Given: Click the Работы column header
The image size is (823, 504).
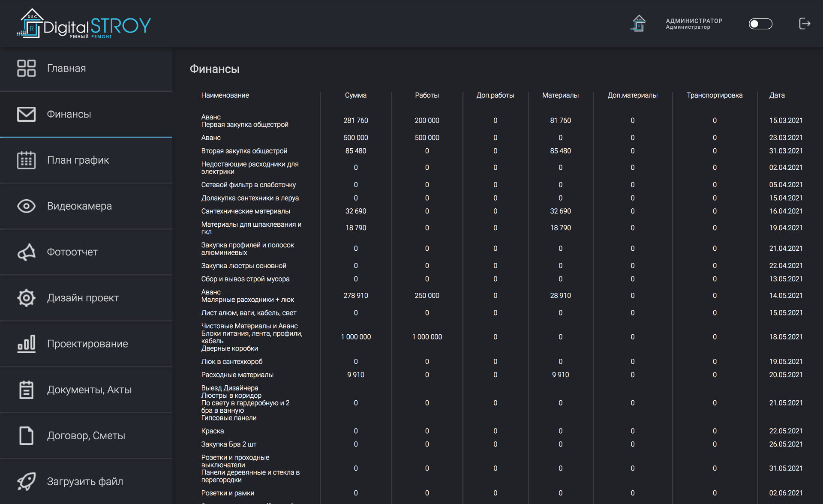Looking at the screenshot, I should click(x=427, y=95).
